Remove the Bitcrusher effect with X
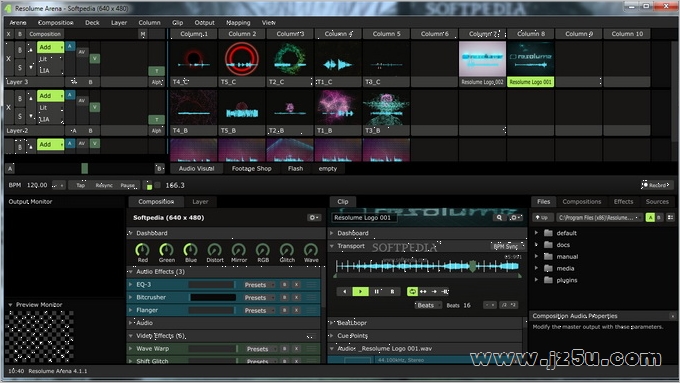This screenshot has height=383, width=680. pos(296,298)
